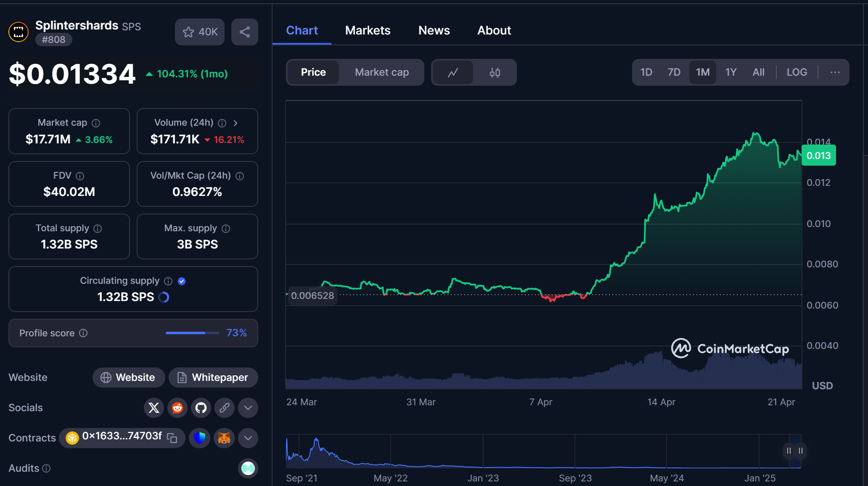868x486 pixels.
Task: Open the Whitepaper link button
Action: point(213,378)
